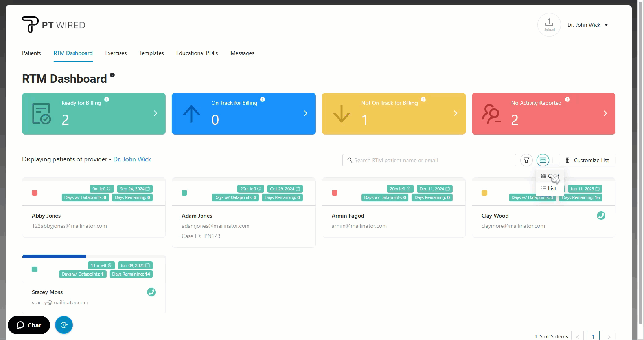
Task: Expand the Not On Track for Billing card
Action: point(455,113)
